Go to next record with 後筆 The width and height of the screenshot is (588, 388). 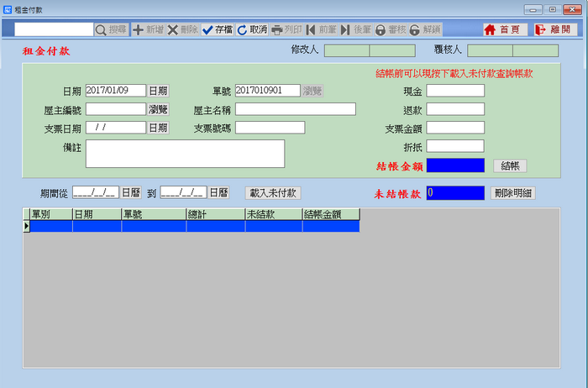click(x=356, y=29)
